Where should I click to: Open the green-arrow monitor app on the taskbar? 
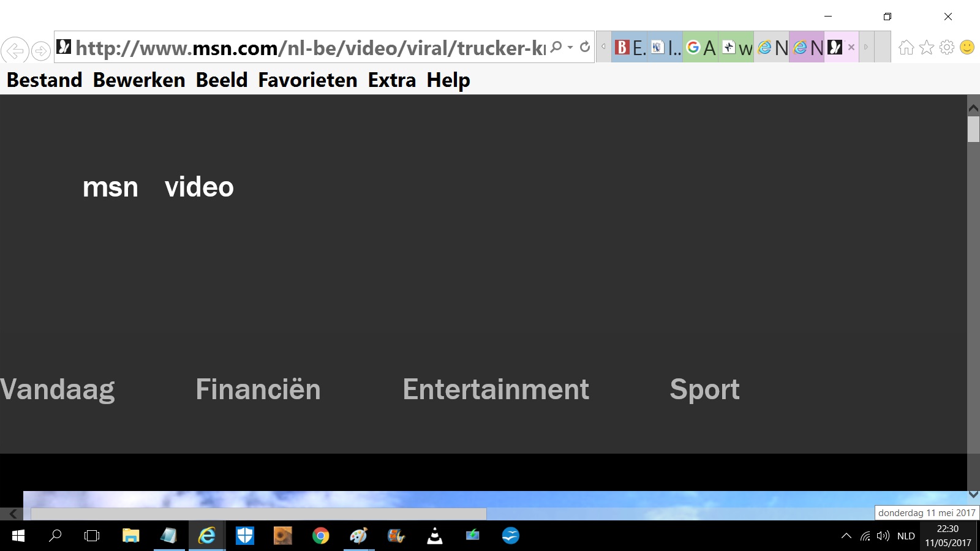[473, 536]
